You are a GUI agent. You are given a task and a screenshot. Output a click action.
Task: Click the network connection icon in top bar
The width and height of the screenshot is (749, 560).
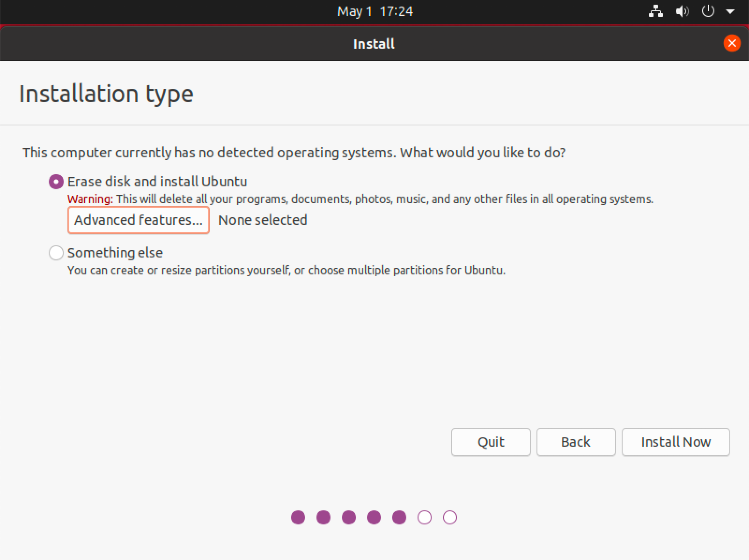(x=655, y=11)
